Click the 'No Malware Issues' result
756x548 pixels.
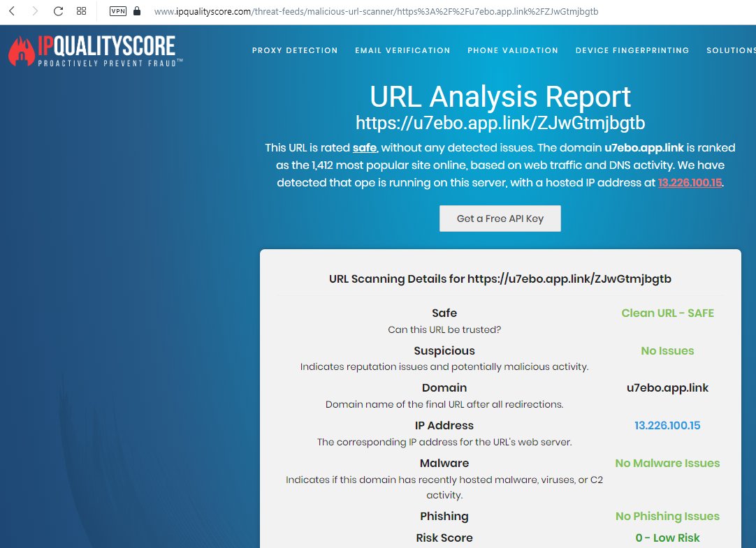point(667,464)
